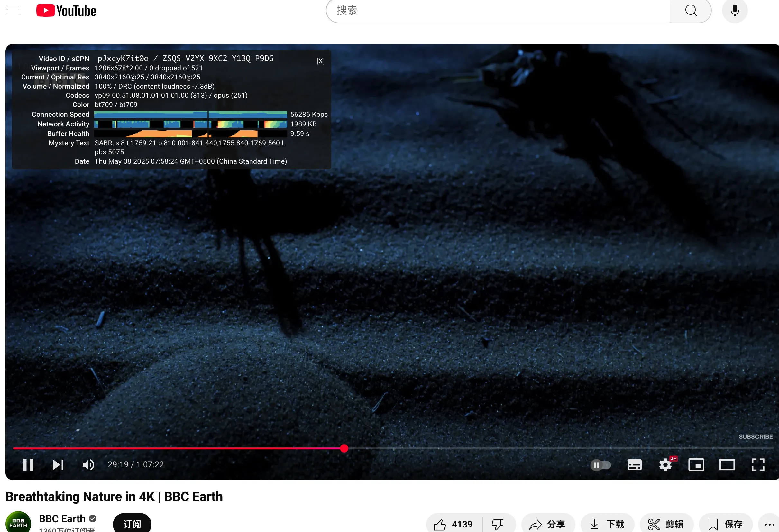The image size is (779, 532).
Task: Click the 1989 KB network value
Action: [303, 124]
